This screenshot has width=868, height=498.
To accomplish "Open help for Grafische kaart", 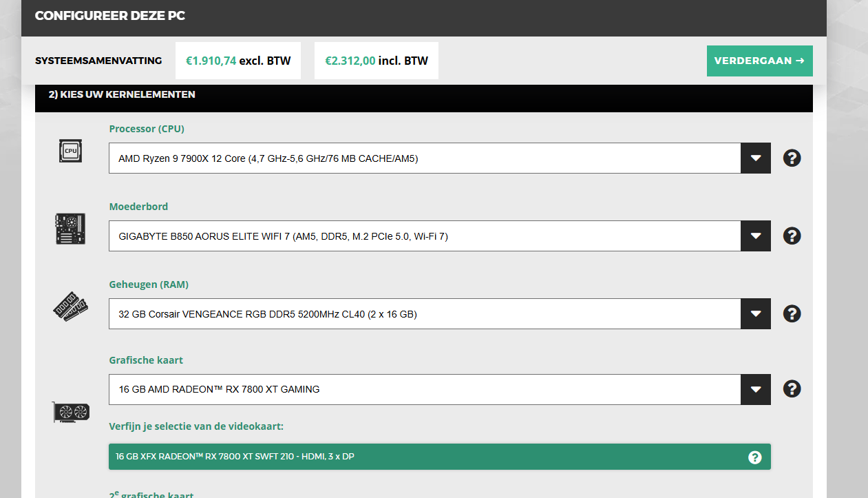I will (x=792, y=389).
